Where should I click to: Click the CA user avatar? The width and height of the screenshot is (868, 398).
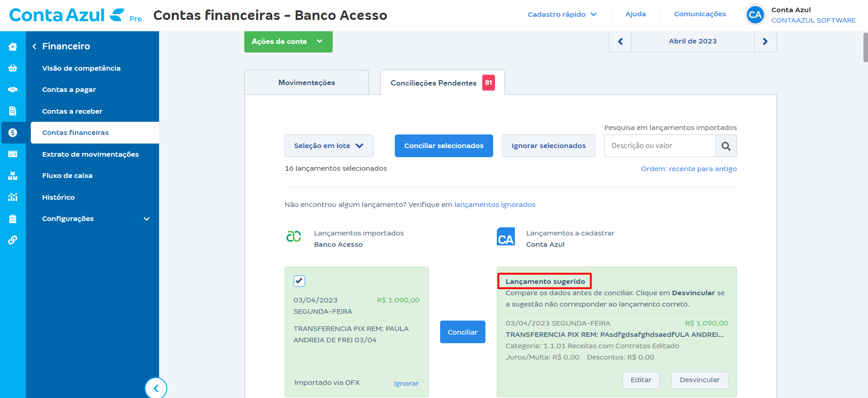click(755, 15)
